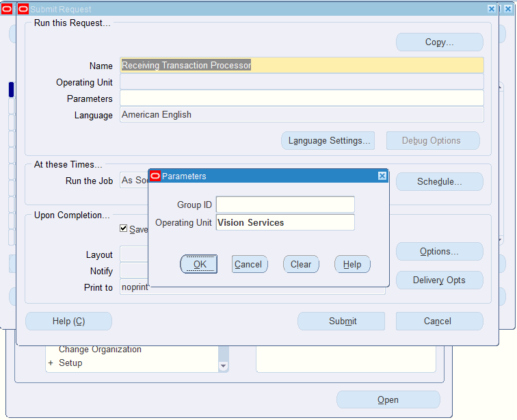Select Change Organization in the Navigator list
517x420 pixels.
(100, 350)
